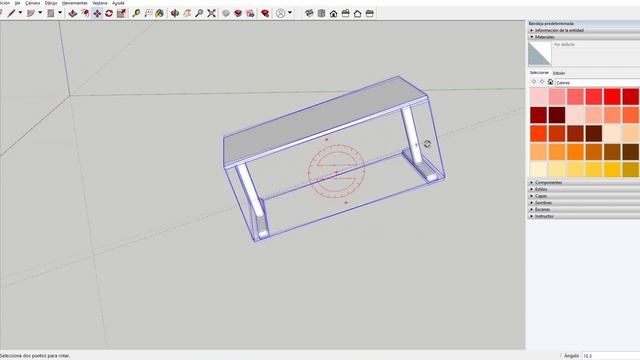Pick the Tape Measure tool

[136, 13]
